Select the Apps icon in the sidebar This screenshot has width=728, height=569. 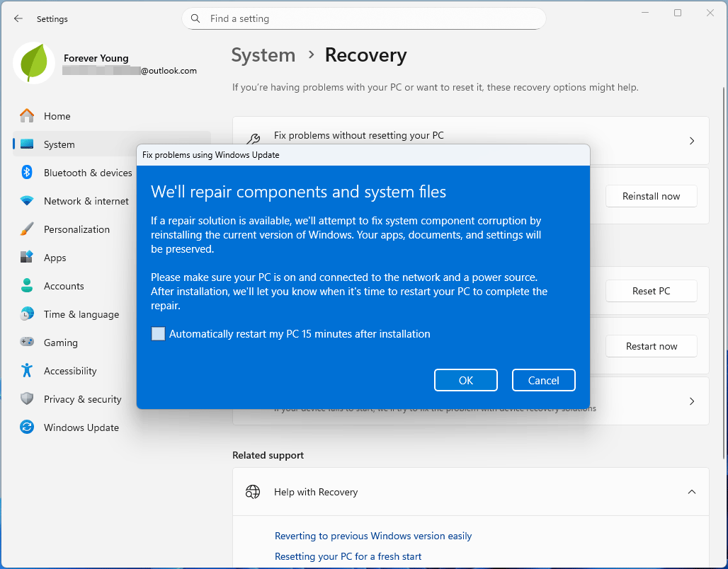(28, 258)
